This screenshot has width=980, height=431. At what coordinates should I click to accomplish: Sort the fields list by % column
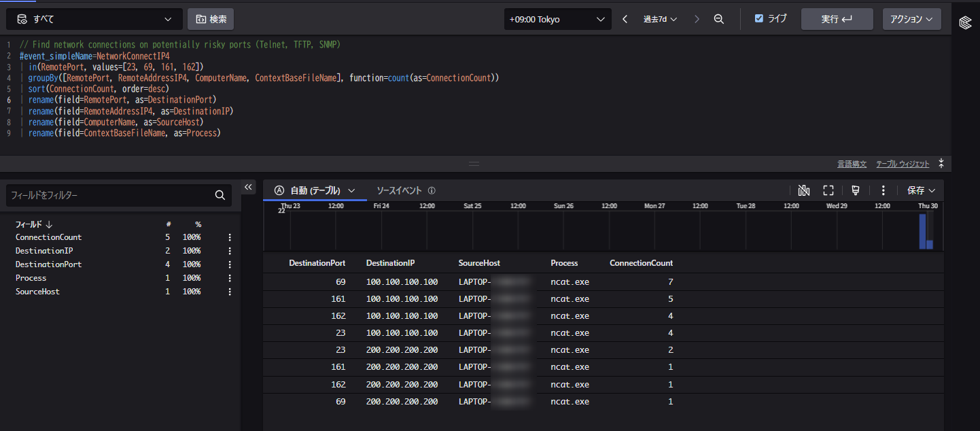(198, 224)
